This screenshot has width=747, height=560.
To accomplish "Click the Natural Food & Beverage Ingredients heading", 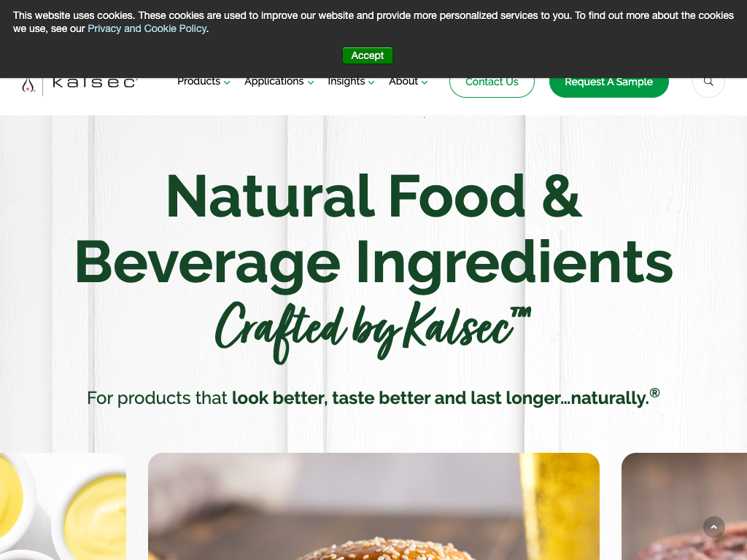I will click(x=373, y=229).
